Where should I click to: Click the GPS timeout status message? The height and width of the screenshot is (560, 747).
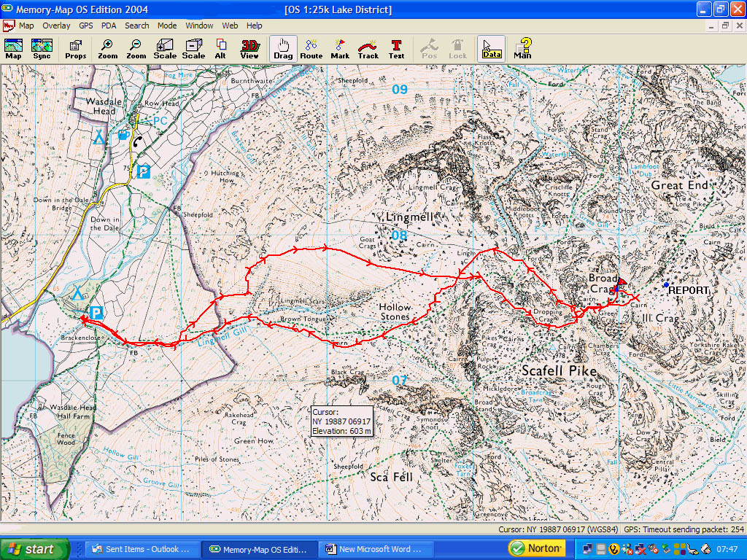pos(684,529)
